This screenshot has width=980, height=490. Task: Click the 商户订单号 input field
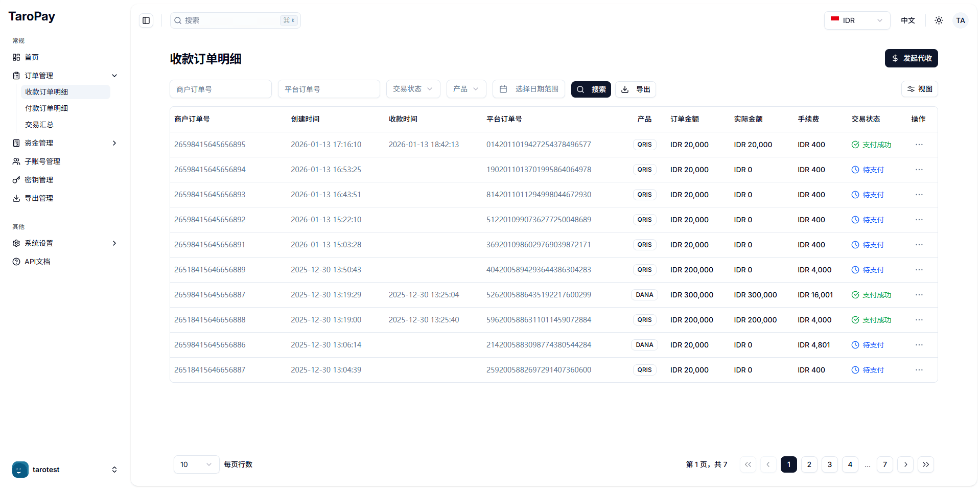click(221, 89)
